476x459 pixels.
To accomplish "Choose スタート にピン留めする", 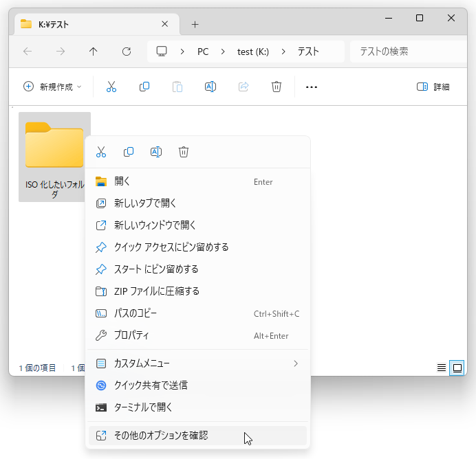I will pyautogui.click(x=197, y=269).
